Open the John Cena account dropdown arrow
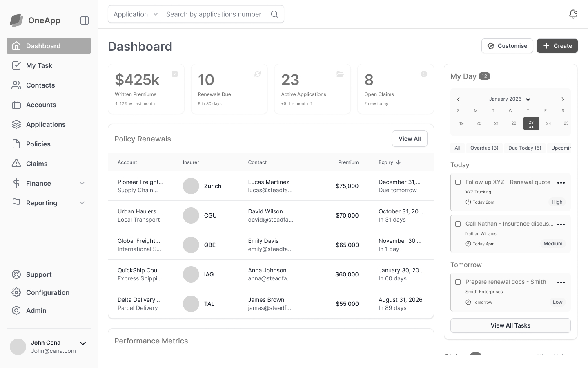The image size is (588, 368). pos(83,343)
